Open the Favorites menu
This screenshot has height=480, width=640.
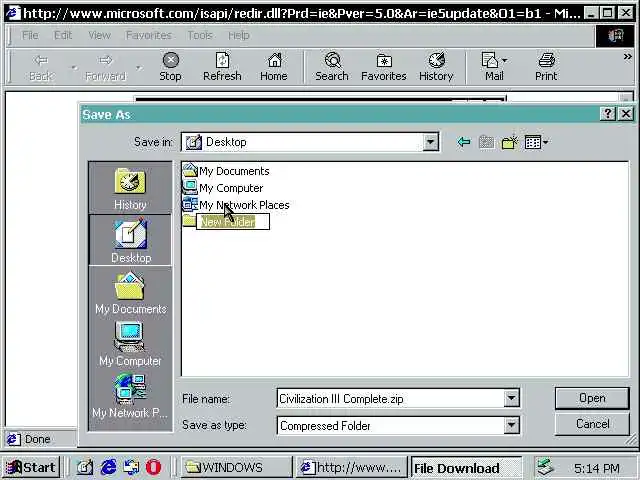pos(149,36)
